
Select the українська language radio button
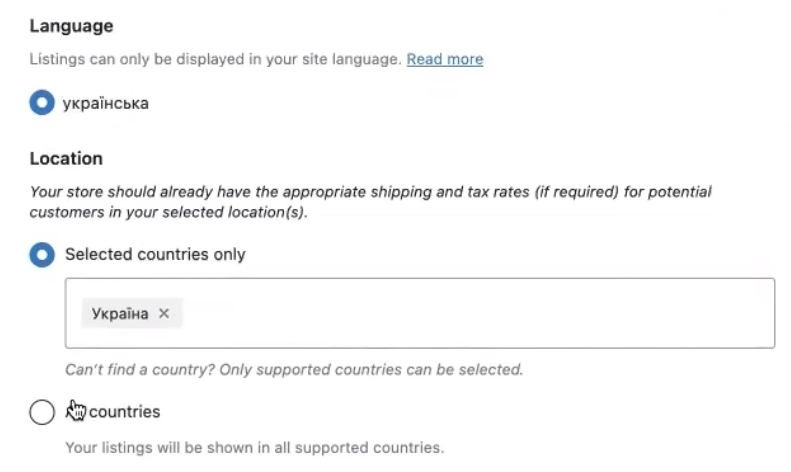tap(42, 103)
